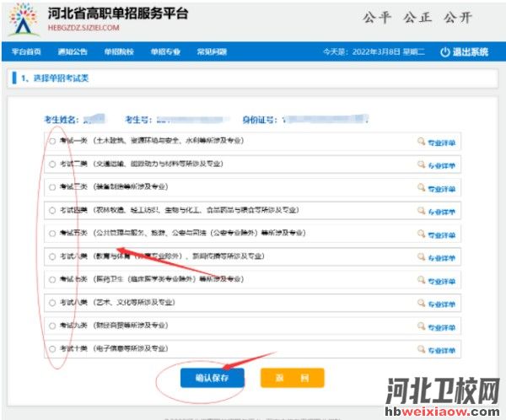The image size is (506, 420).
Task: Click magnifier icon in the 考试九类 row
Action: point(421,326)
